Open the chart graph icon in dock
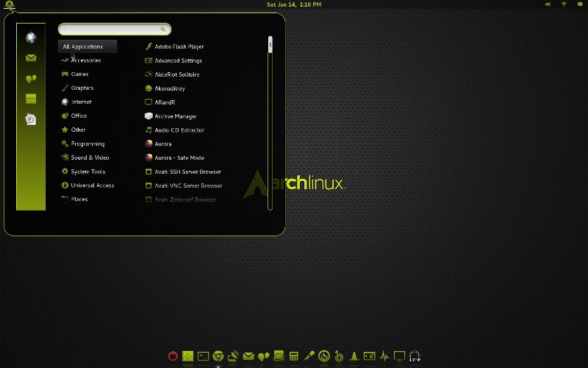 point(279,355)
